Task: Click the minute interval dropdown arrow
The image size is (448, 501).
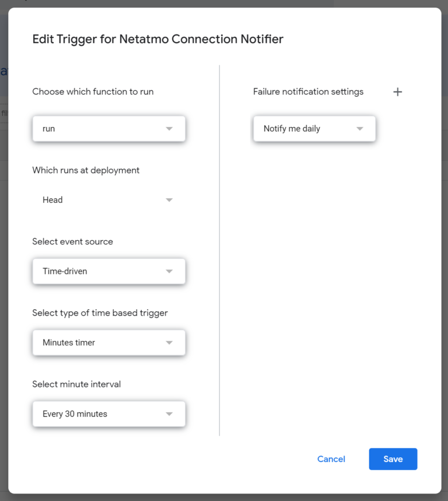Action: pos(170,414)
